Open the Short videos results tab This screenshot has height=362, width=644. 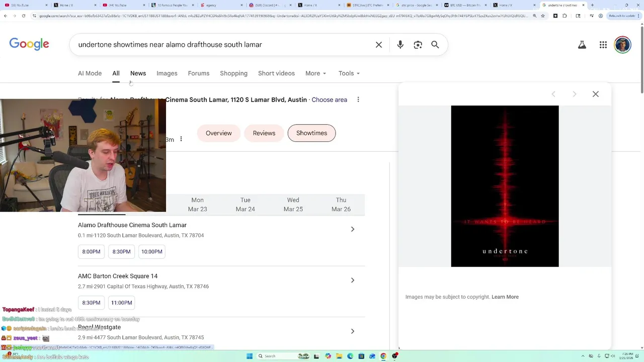coord(276,73)
